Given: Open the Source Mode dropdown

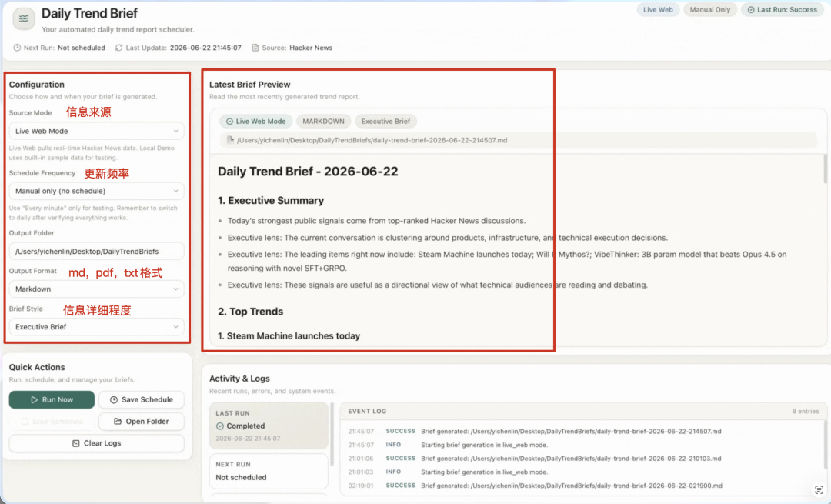Looking at the screenshot, I should [96, 131].
